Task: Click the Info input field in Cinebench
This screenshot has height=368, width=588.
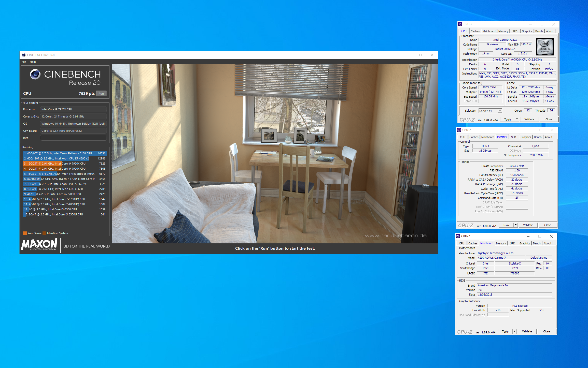Action: [73, 138]
